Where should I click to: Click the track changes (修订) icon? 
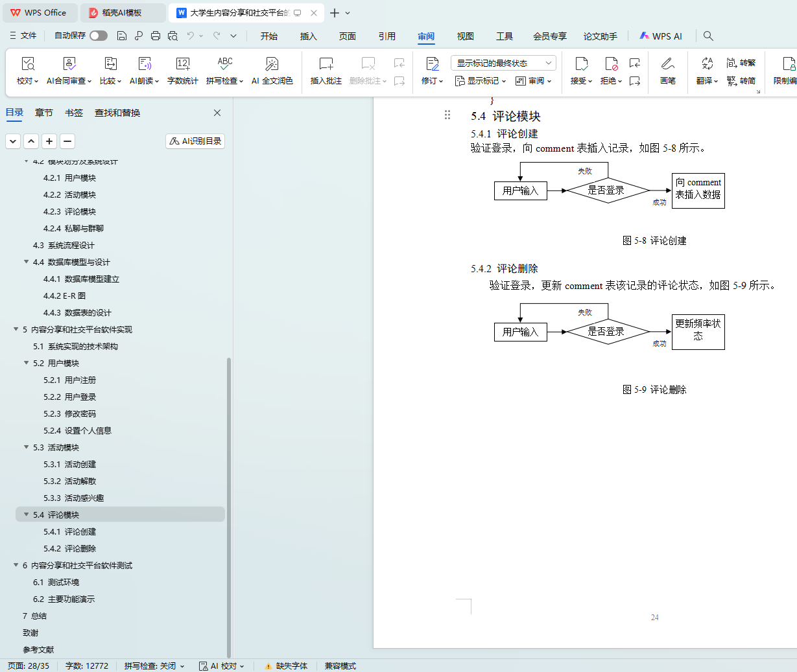click(432, 64)
